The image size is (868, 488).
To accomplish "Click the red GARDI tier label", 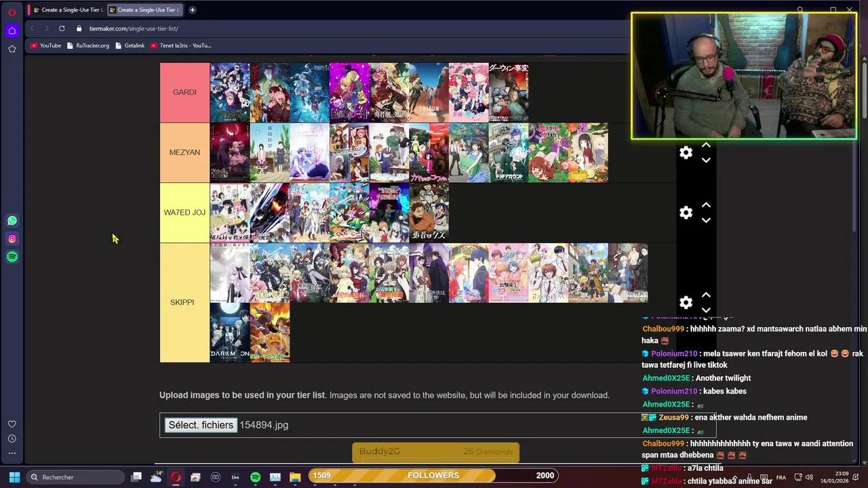I will 184,92.
